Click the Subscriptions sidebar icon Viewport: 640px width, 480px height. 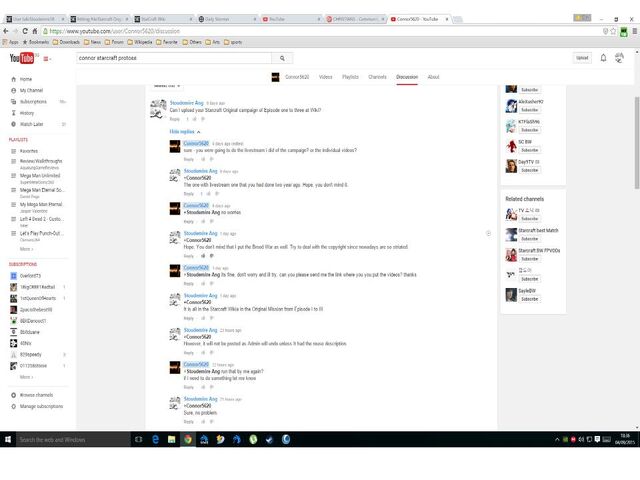pos(13,102)
